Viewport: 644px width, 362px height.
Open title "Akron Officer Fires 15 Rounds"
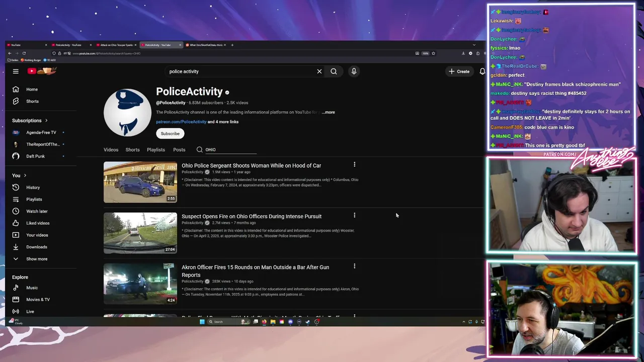pos(255,271)
